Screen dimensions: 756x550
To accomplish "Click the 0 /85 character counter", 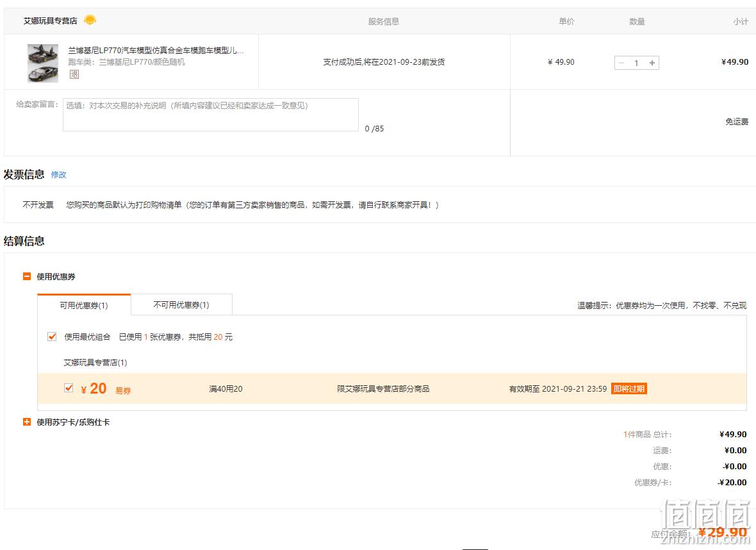I will click(x=374, y=128).
